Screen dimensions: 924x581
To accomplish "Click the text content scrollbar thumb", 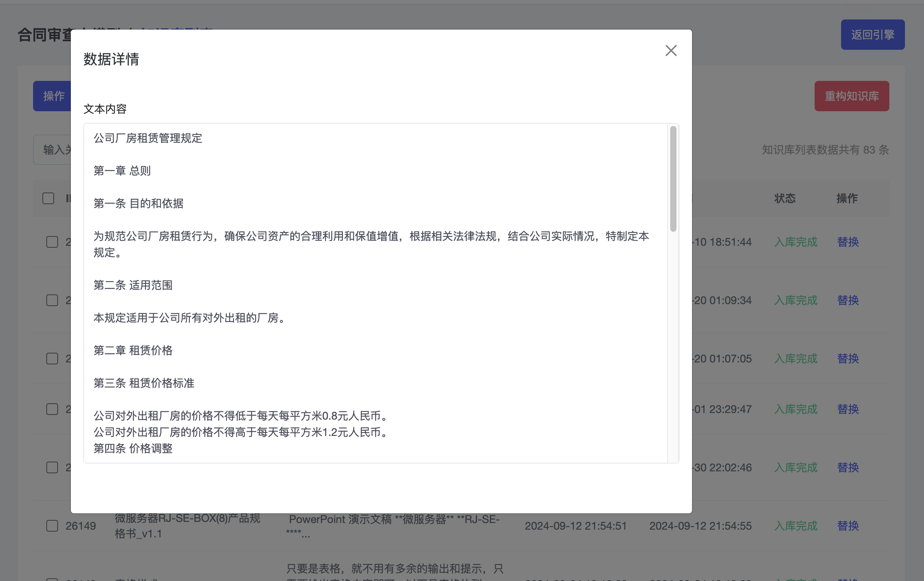I will point(673,179).
